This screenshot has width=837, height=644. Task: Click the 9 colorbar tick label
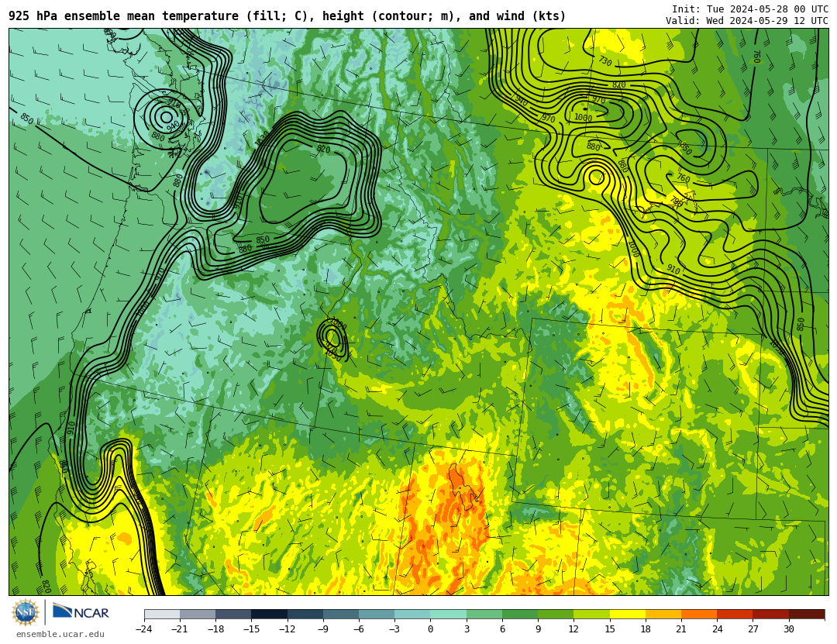(x=538, y=629)
